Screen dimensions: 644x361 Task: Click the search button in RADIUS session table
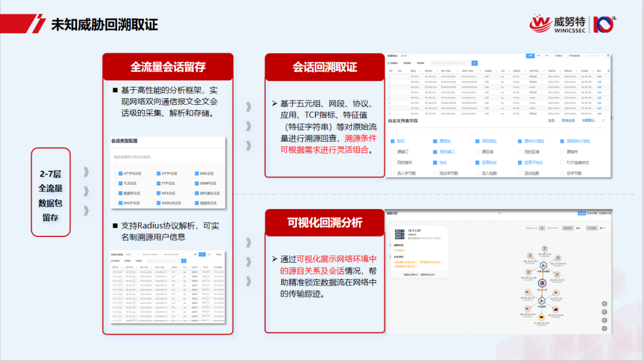184,261
